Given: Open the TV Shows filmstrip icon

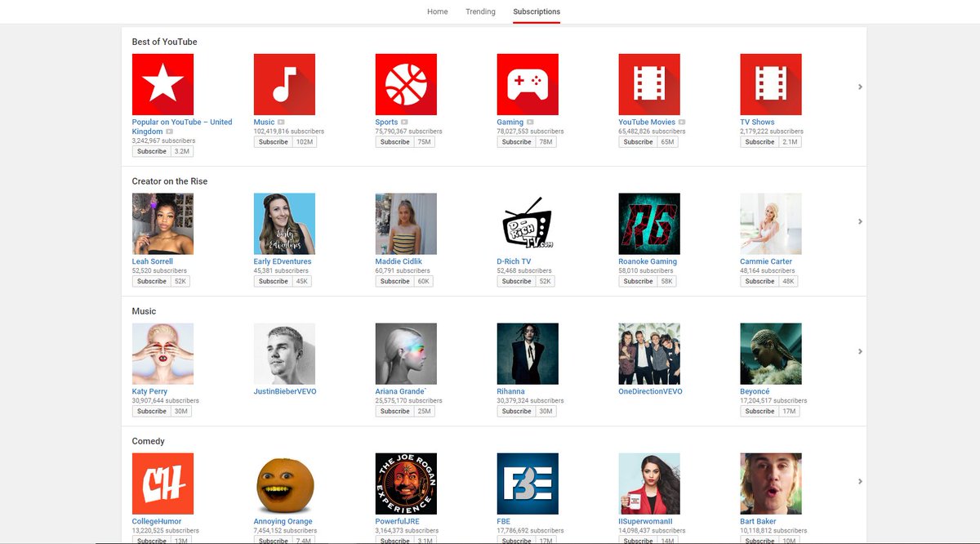Looking at the screenshot, I should 771,84.
